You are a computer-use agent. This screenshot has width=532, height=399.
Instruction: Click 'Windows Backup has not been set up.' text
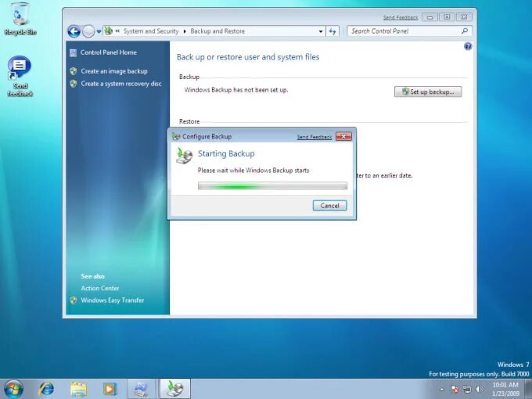pyautogui.click(x=236, y=90)
